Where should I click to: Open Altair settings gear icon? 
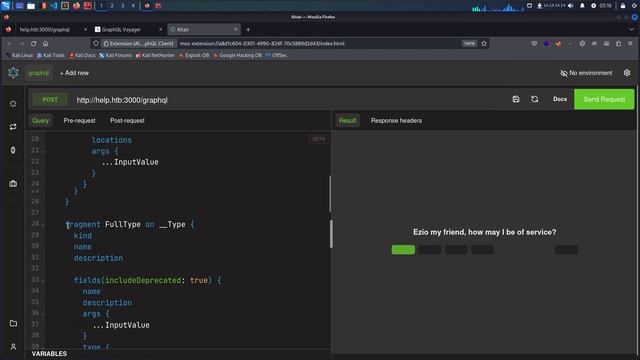[x=627, y=73]
